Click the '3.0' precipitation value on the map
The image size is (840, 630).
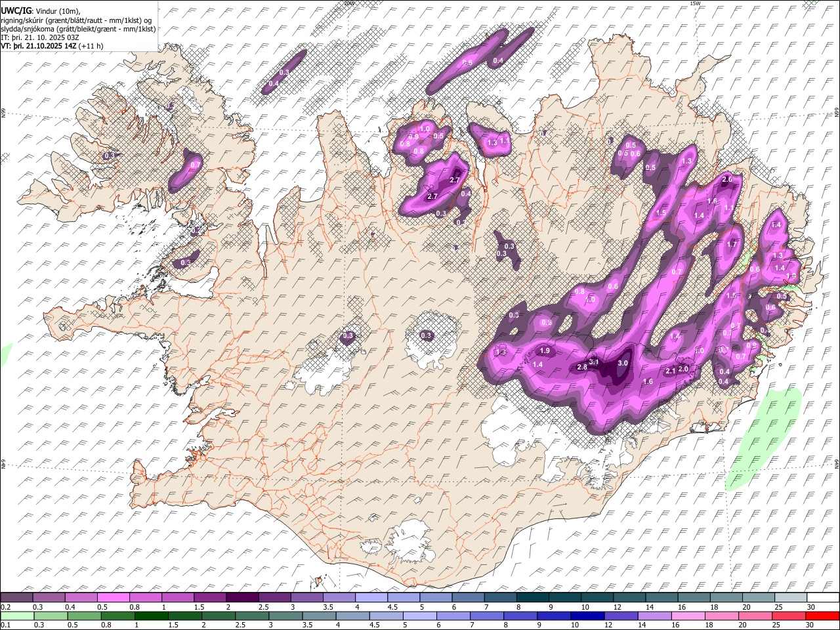click(x=623, y=363)
